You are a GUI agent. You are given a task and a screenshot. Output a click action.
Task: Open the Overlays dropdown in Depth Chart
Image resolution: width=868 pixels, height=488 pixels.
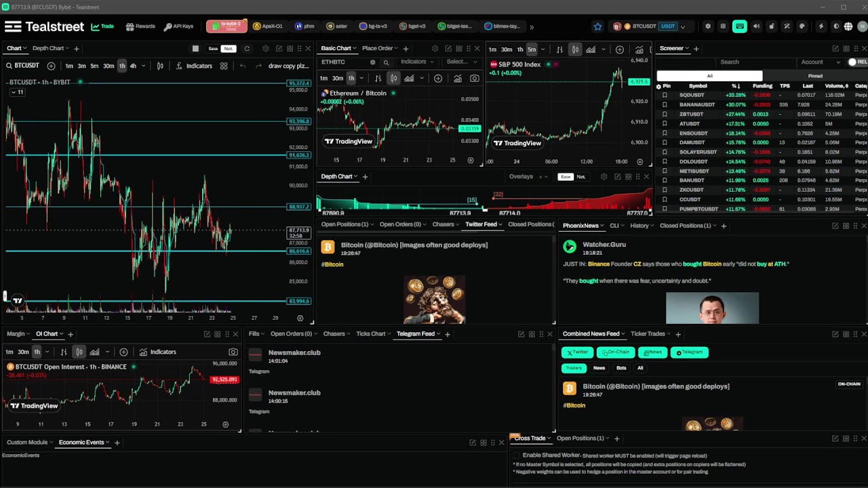coord(528,177)
